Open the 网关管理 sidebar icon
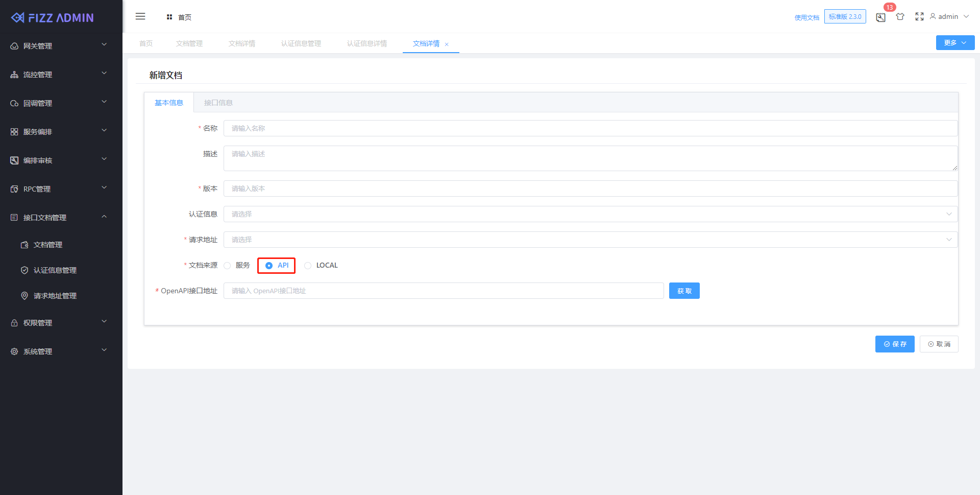 pyautogui.click(x=14, y=45)
